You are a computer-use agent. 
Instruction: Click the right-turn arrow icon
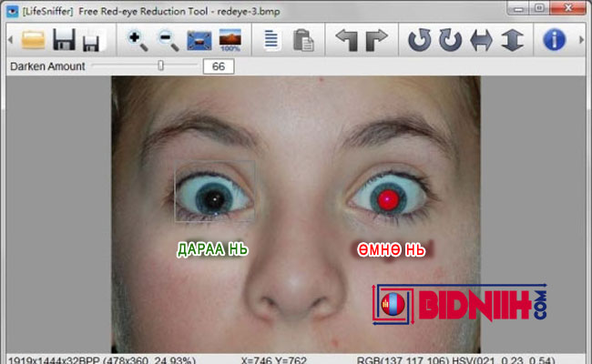(376, 40)
